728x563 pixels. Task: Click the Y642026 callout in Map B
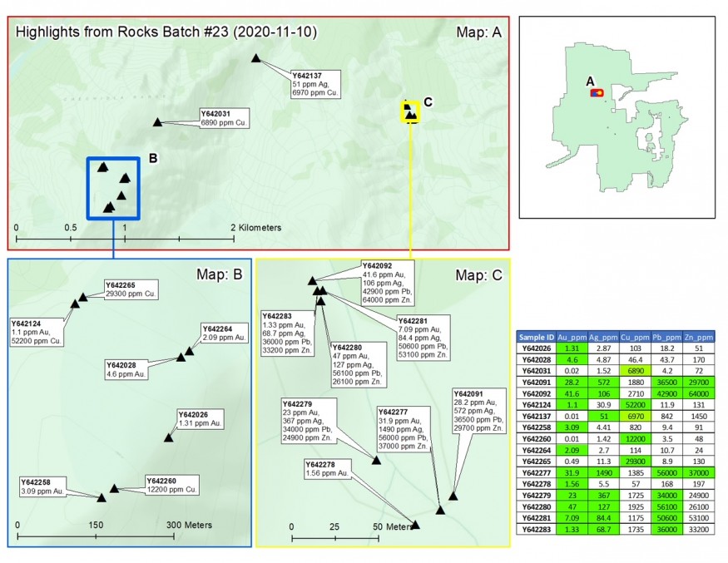point(201,418)
